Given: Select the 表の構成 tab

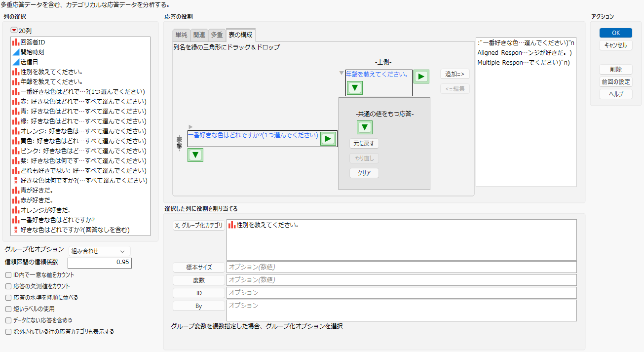Looking at the screenshot, I should 240,35.
